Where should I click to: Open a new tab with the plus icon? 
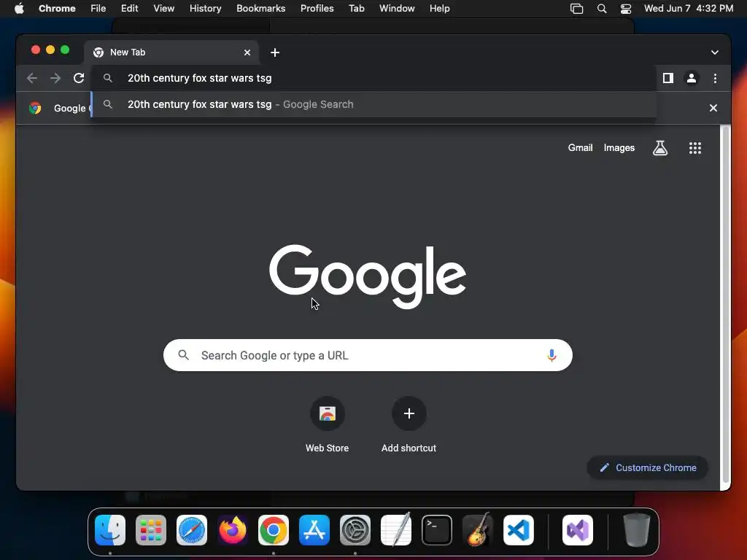tap(275, 52)
